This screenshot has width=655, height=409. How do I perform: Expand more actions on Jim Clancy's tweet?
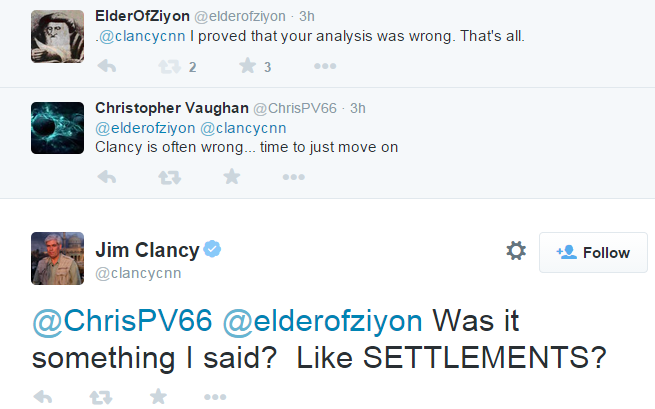pos(215,397)
